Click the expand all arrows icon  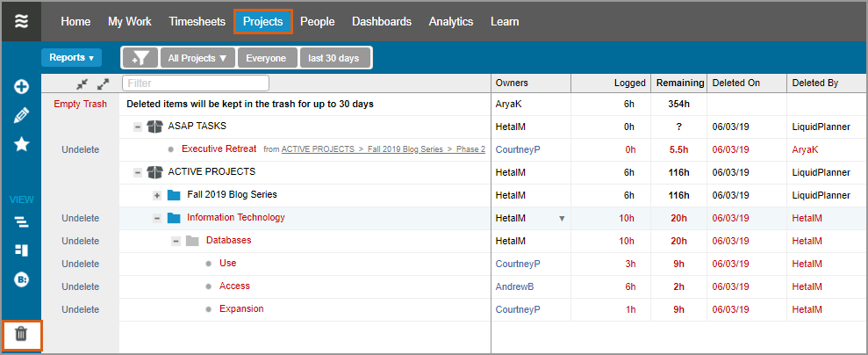click(x=103, y=83)
